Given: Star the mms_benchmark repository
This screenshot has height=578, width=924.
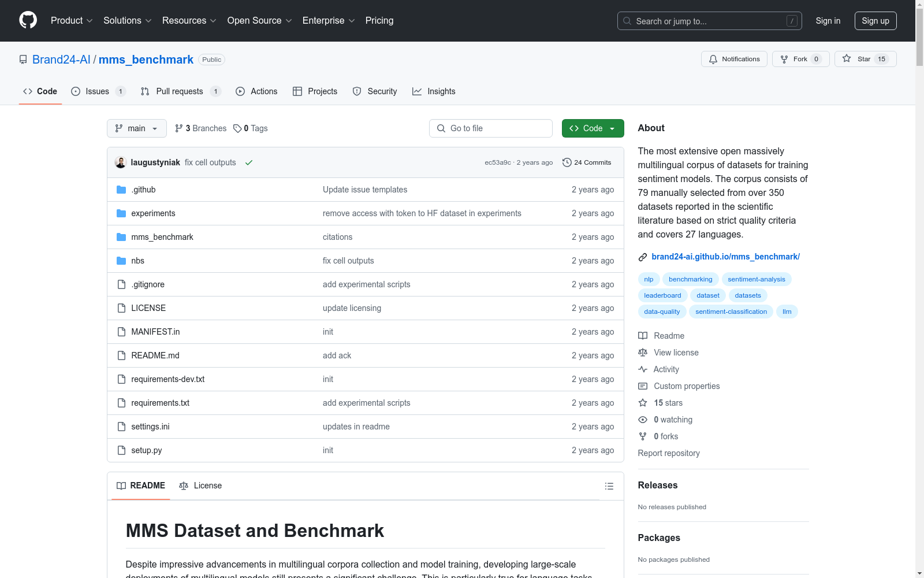Looking at the screenshot, I should 865,59.
